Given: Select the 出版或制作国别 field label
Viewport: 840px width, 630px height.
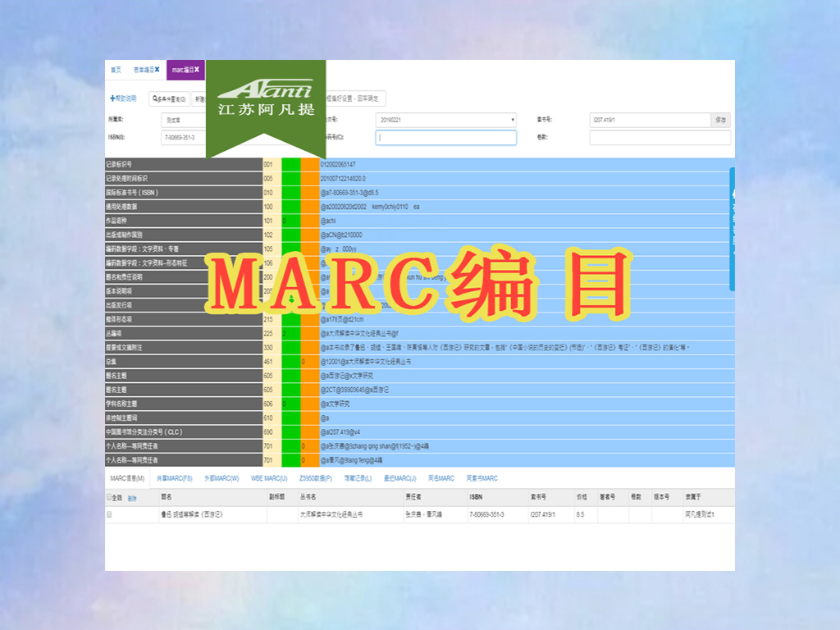Looking at the screenshot, I should click(x=184, y=235).
